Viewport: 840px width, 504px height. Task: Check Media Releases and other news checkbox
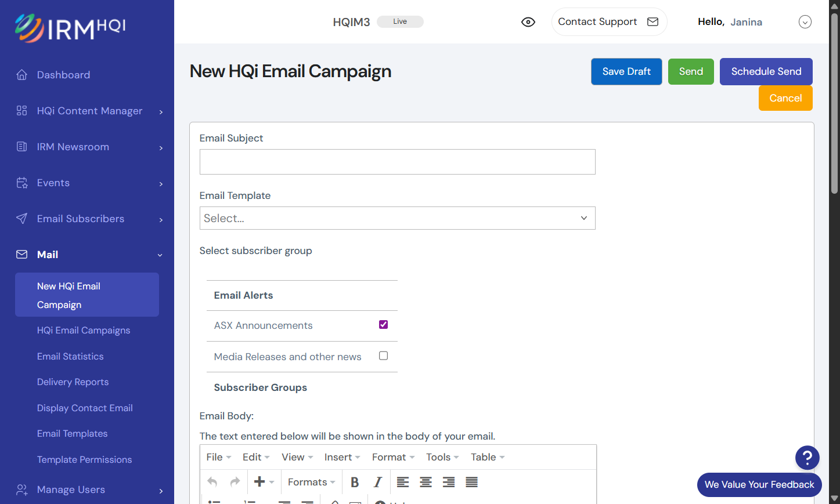coord(383,356)
